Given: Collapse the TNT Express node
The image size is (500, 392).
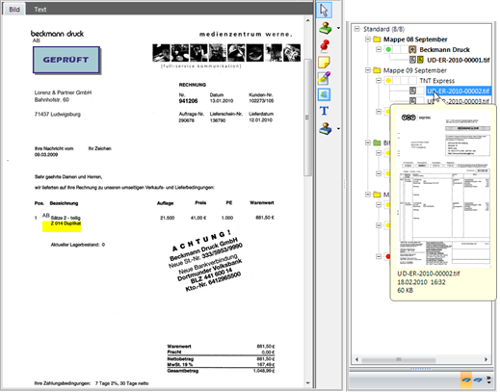Looking at the screenshot, I should pyautogui.click(x=378, y=81).
